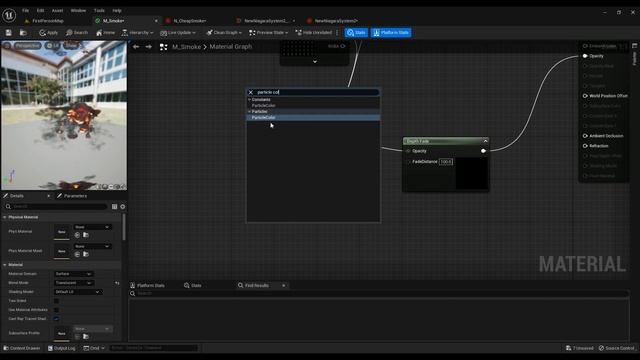The height and width of the screenshot is (360, 640).
Task: Collapse the Particles category in search results
Action: coord(249,111)
